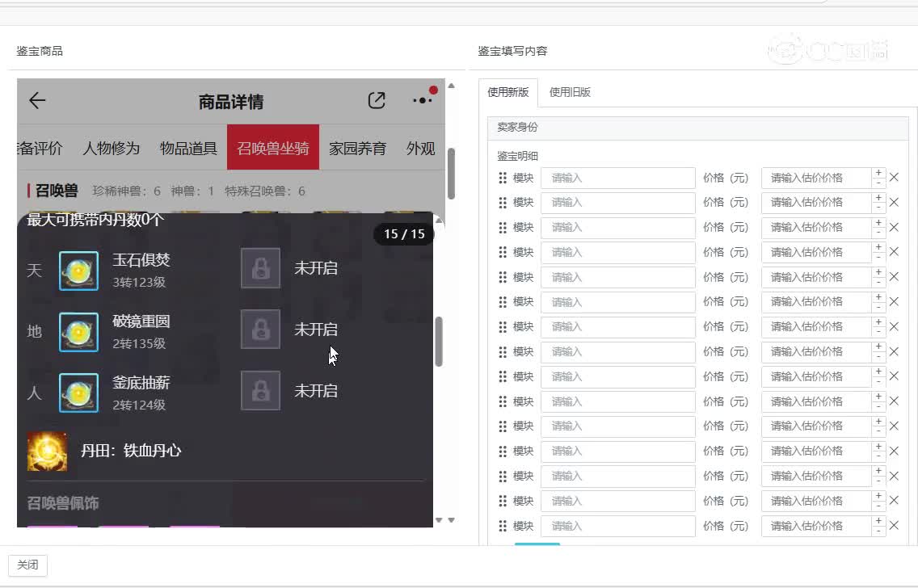Click 未开启 text in the 人 row
Viewport: 918px width, 588px height.
pyautogui.click(x=316, y=390)
